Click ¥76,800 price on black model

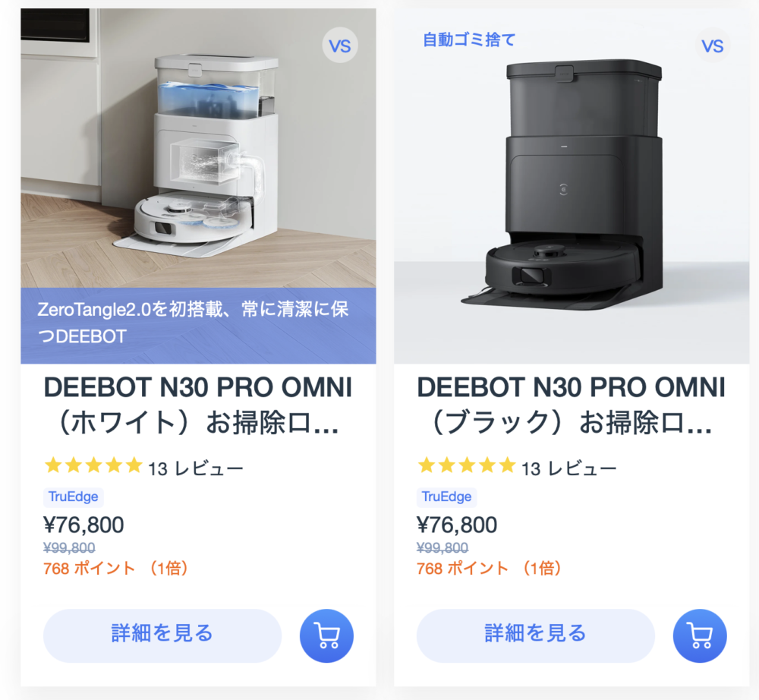tap(456, 525)
